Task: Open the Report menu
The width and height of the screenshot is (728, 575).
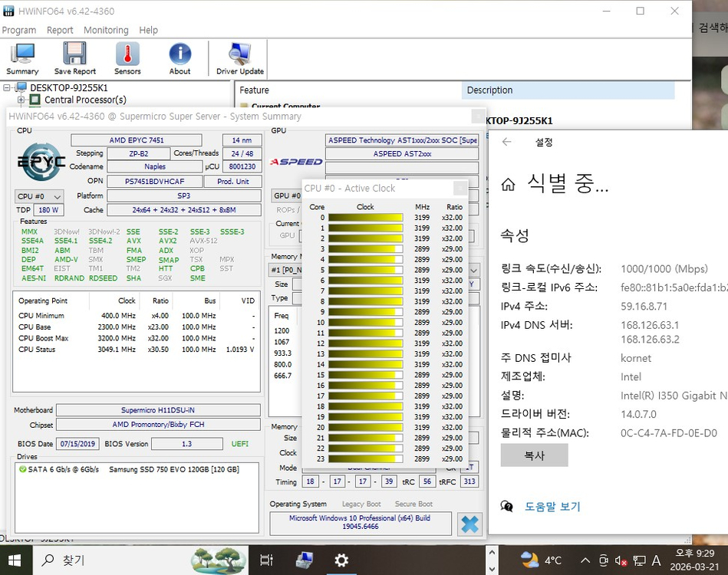Action: click(x=60, y=30)
